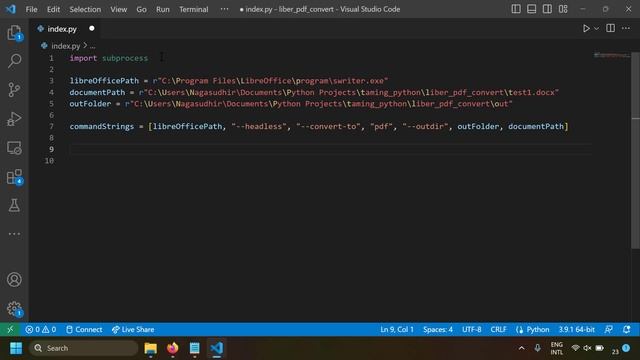This screenshot has height=360, width=640.
Task: Change CRLF end of line sequence
Action: (498, 329)
